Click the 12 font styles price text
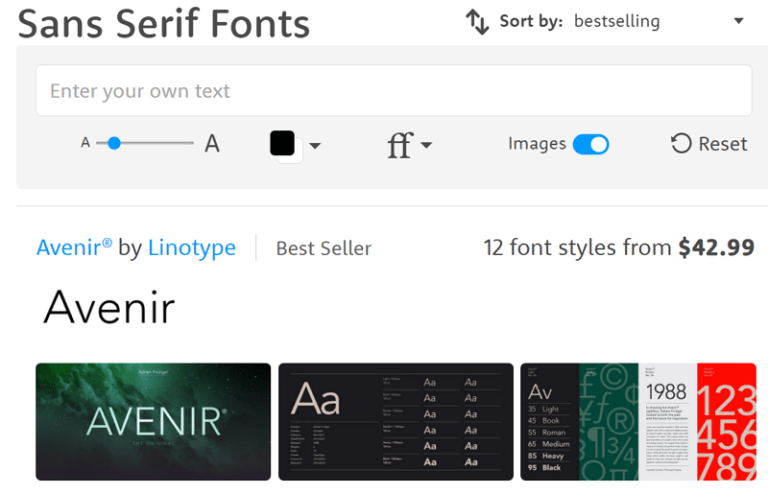Screen dimensions: 768x493 click(x=618, y=247)
